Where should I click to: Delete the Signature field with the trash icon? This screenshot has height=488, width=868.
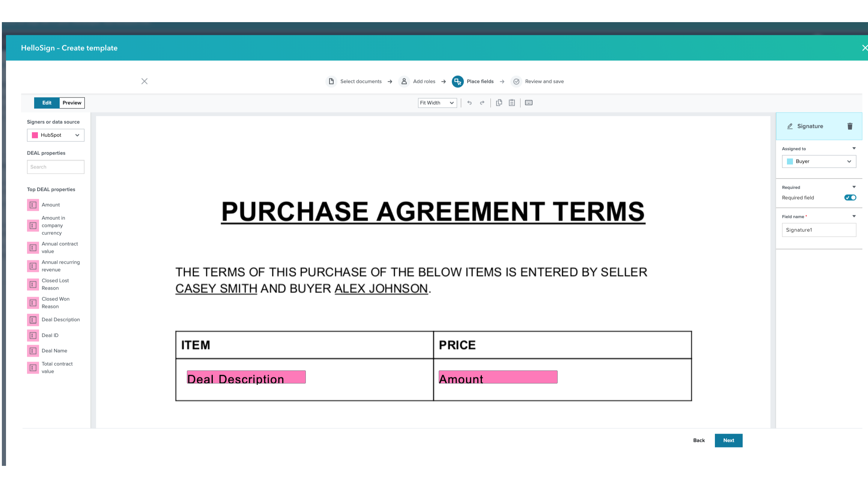(x=850, y=126)
